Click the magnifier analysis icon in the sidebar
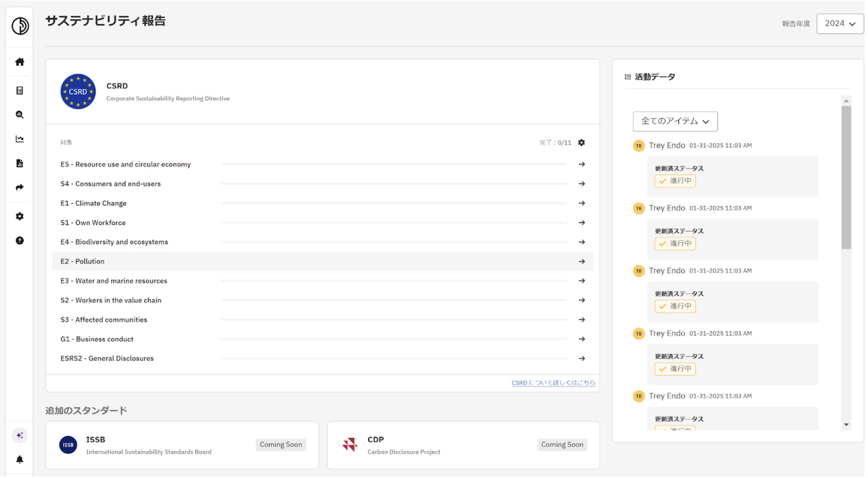 tap(20, 115)
